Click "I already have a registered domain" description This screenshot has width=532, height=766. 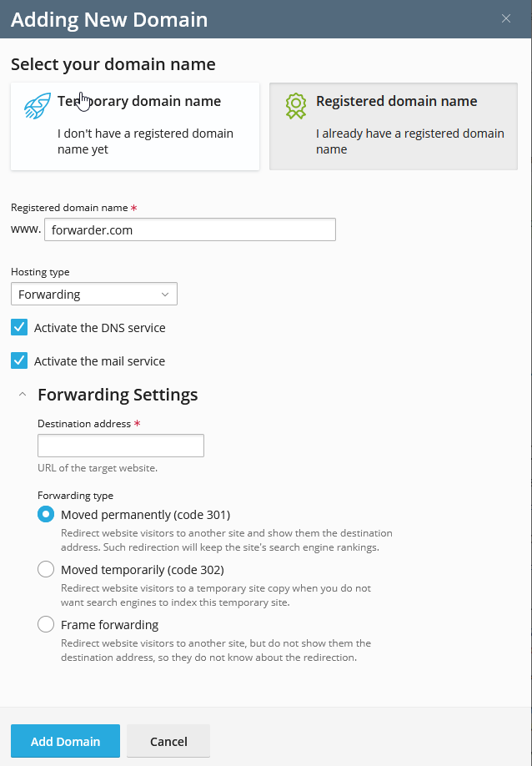coord(409,141)
